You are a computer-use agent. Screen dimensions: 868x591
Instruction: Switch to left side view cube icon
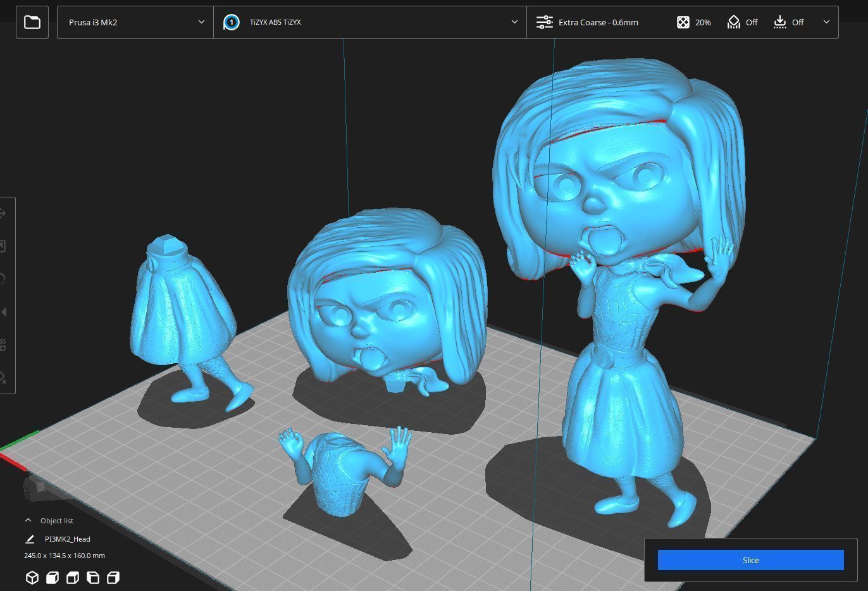(93, 578)
